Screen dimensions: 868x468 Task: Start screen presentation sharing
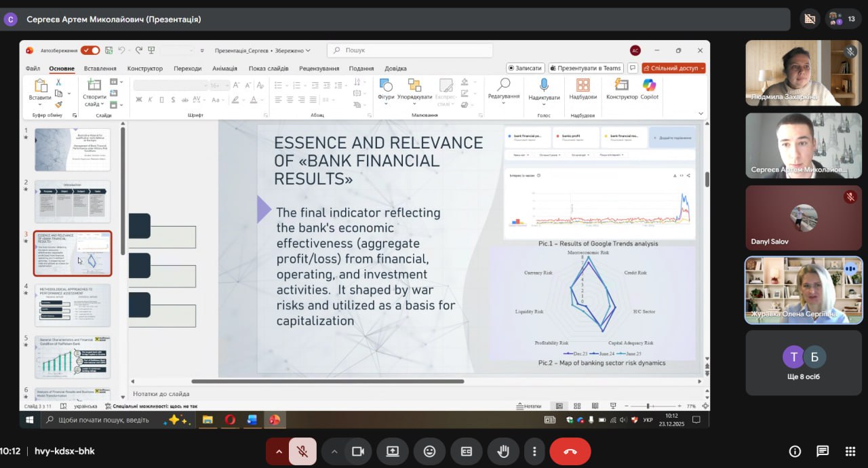pyautogui.click(x=393, y=452)
